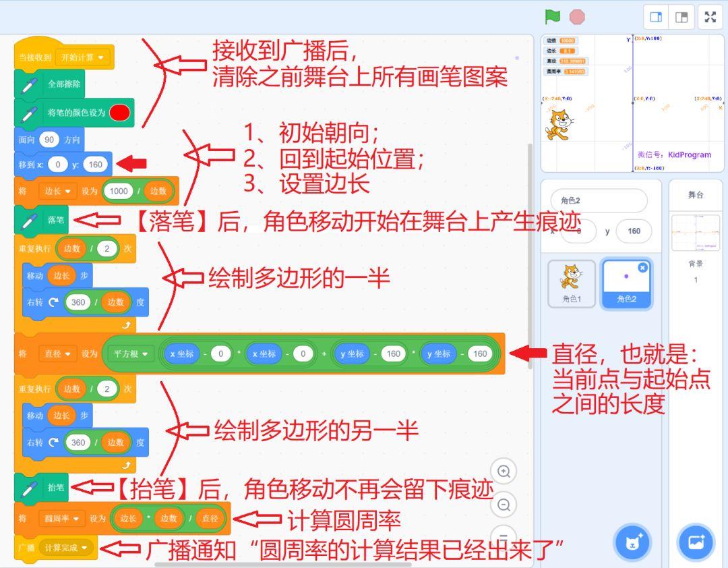
Task: Click the 落笔 block label
Action: pyautogui.click(x=56, y=220)
